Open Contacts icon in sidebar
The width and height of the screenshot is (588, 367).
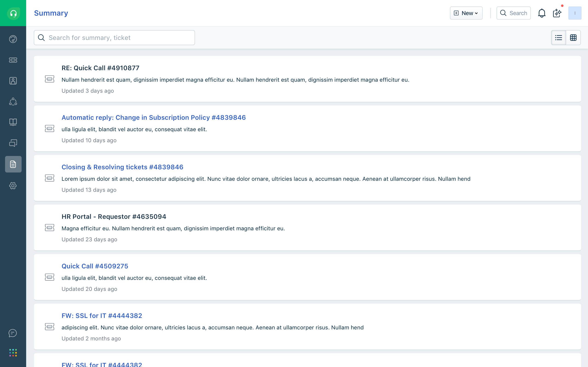pyautogui.click(x=13, y=81)
